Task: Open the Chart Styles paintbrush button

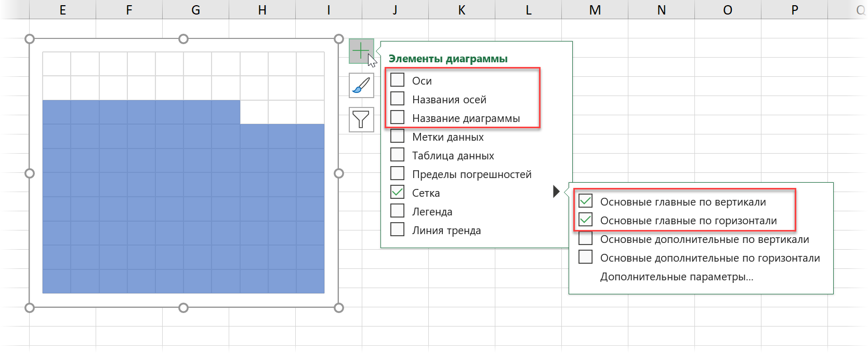Action: click(361, 85)
